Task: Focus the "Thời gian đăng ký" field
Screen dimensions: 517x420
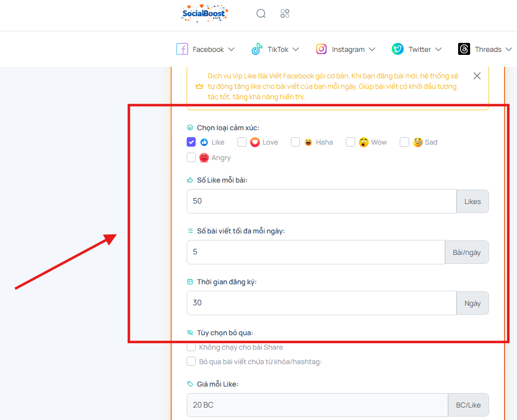Action: 321,303
